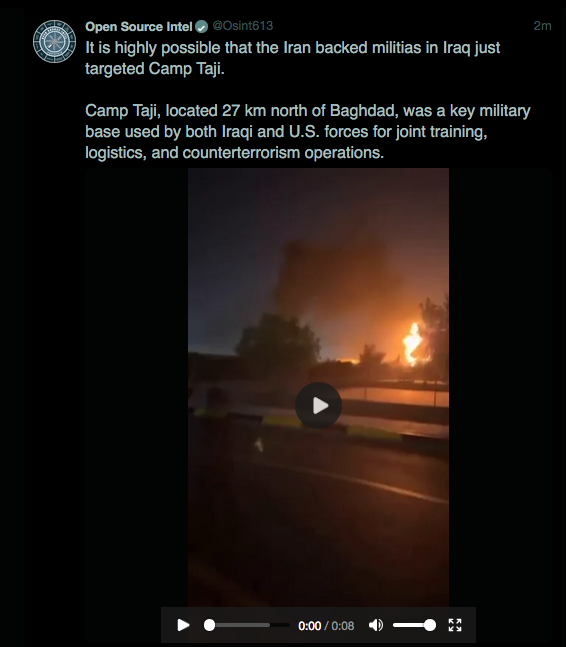Click the 0:08 total duration label

coord(343,626)
